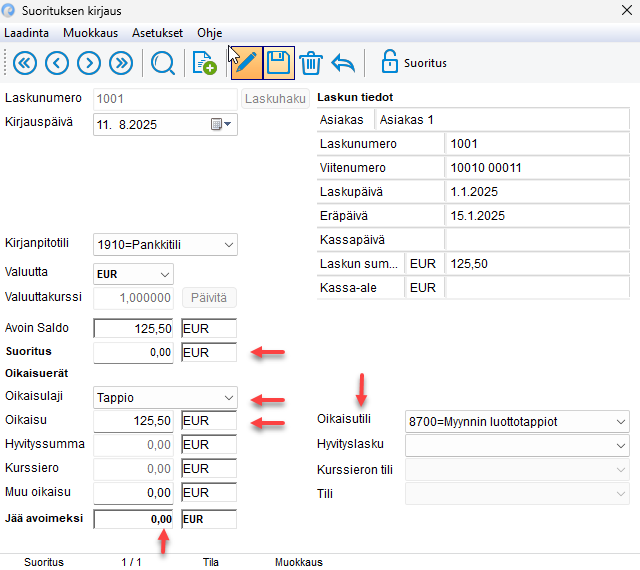Click the Valuuttakurssi field

(x=133, y=298)
